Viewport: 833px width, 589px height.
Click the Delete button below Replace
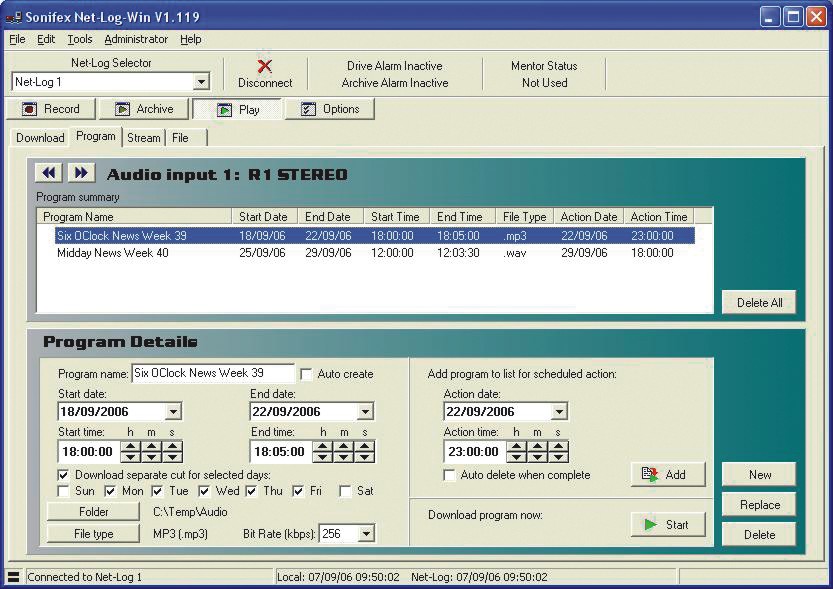point(759,534)
